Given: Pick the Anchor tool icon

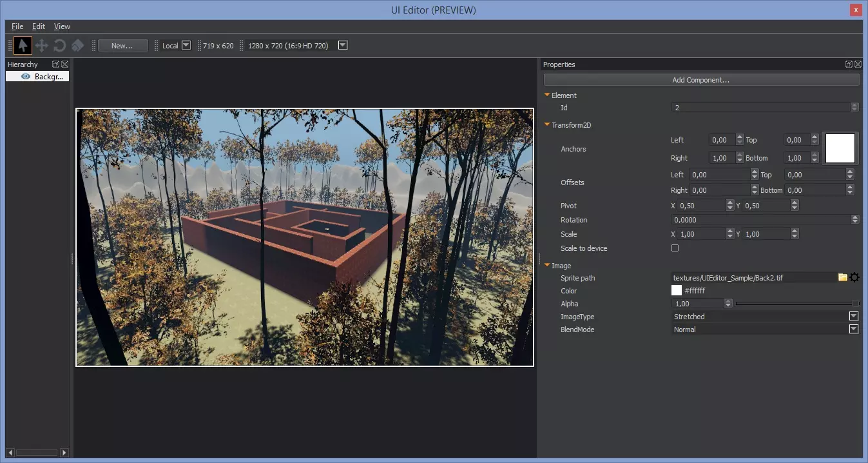Looking at the screenshot, I should (x=77, y=45).
